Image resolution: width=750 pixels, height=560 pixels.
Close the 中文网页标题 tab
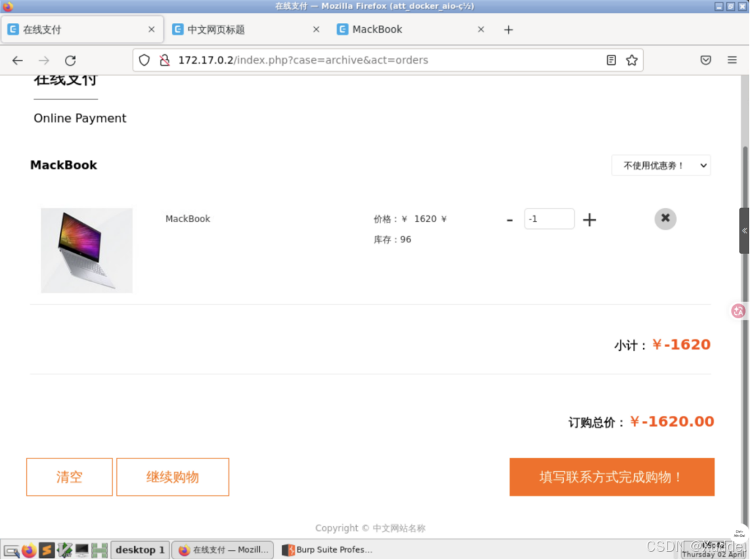point(316,30)
